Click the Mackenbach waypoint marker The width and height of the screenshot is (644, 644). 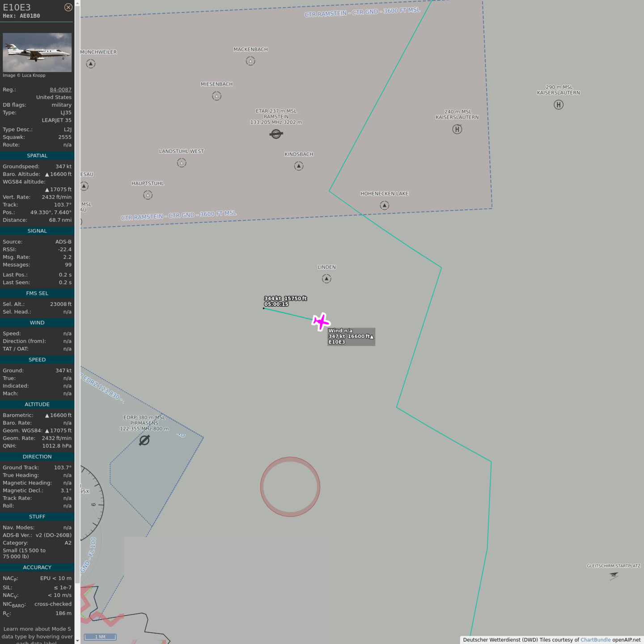coord(250,61)
